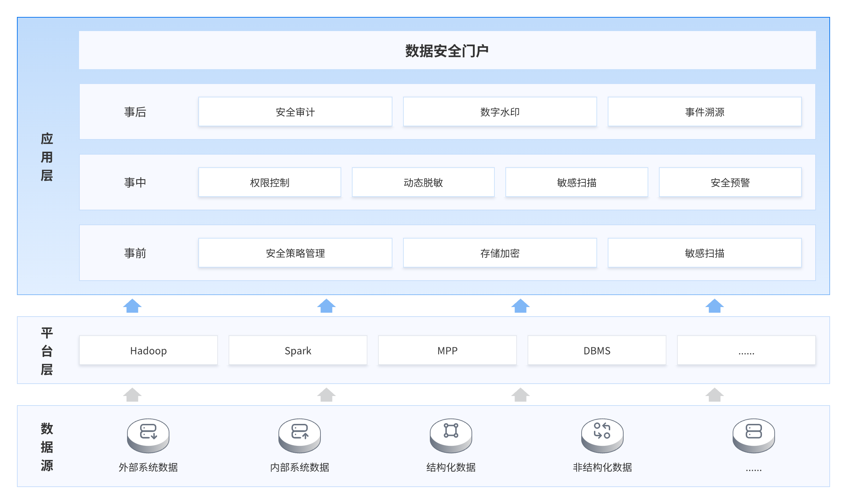Select the 权限控制 box
This screenshot has height=504, width=847.
pyautogui.click(x=270, y=182)
